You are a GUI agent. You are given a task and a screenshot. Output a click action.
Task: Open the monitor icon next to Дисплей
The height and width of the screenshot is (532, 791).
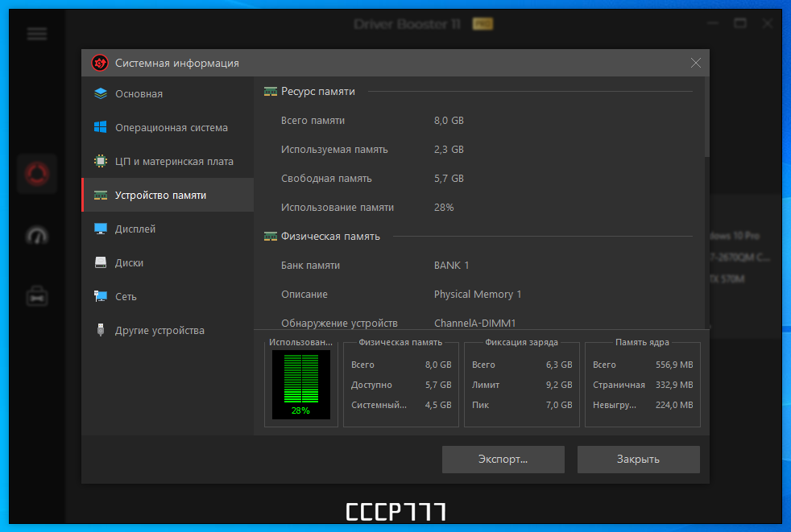(101, 229)
